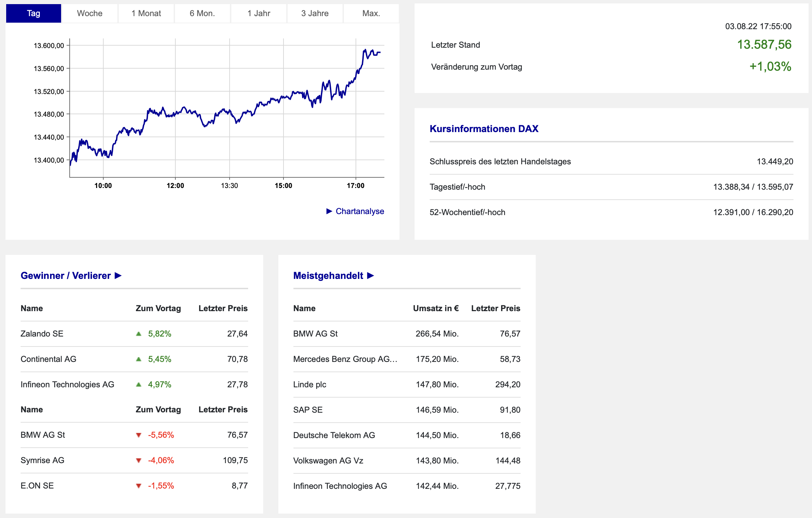The image size is (812, 518).
Task: Select BMW AG St in Meistgehandelt list
Action: (315, 334)
